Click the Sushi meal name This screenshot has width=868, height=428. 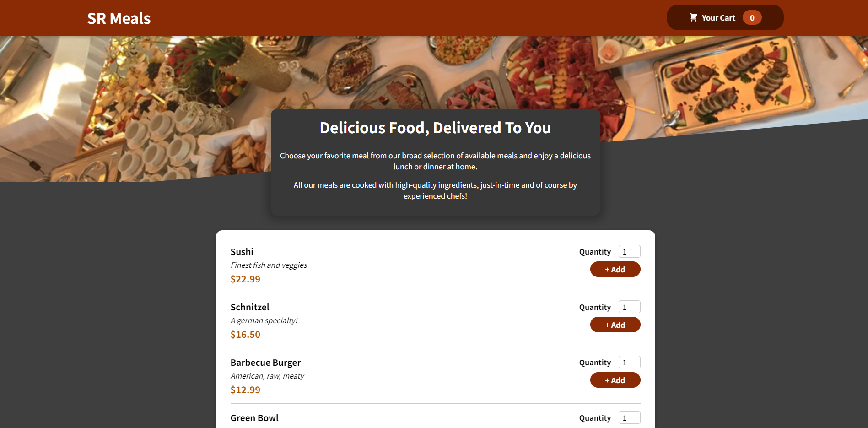(x=242, y=252)
